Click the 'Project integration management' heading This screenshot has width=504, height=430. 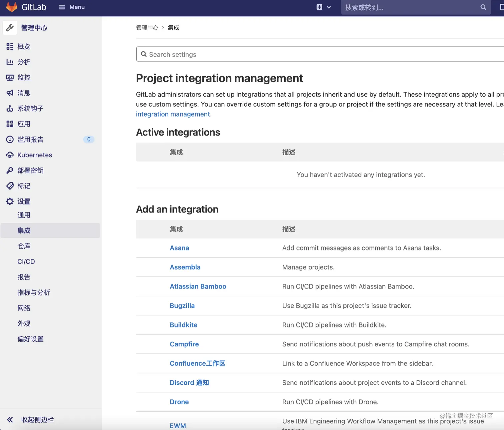[219, 78]
